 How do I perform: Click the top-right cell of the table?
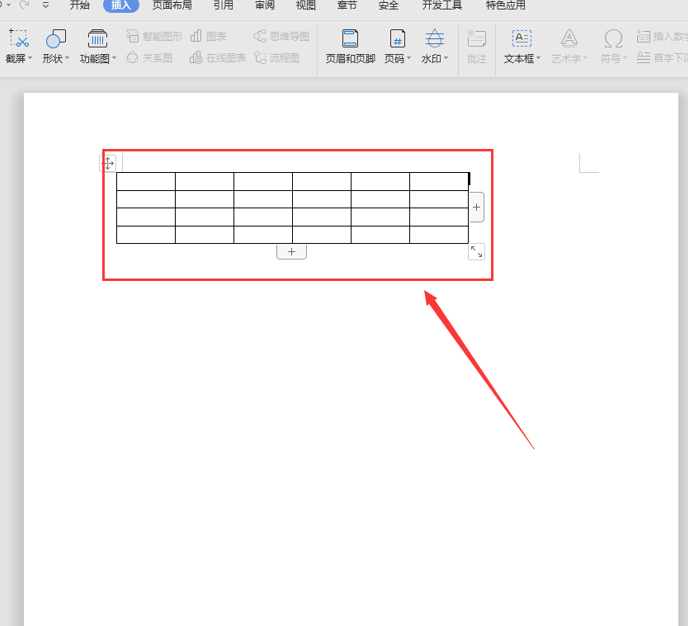coord(439,181)
